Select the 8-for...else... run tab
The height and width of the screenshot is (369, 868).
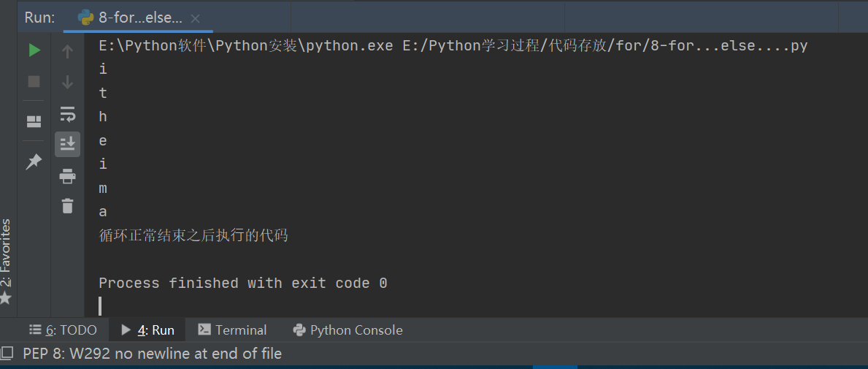coord(131,18)
